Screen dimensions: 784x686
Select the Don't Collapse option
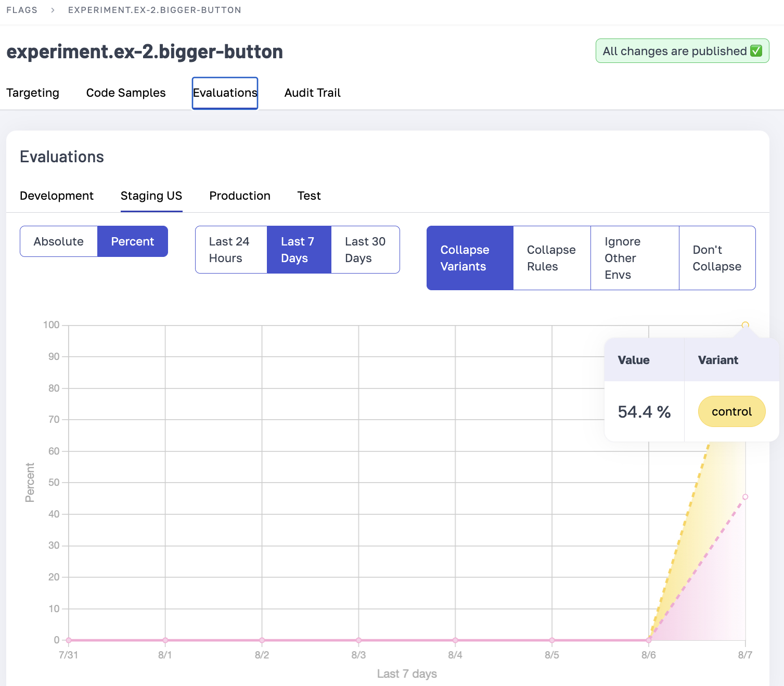717,258
